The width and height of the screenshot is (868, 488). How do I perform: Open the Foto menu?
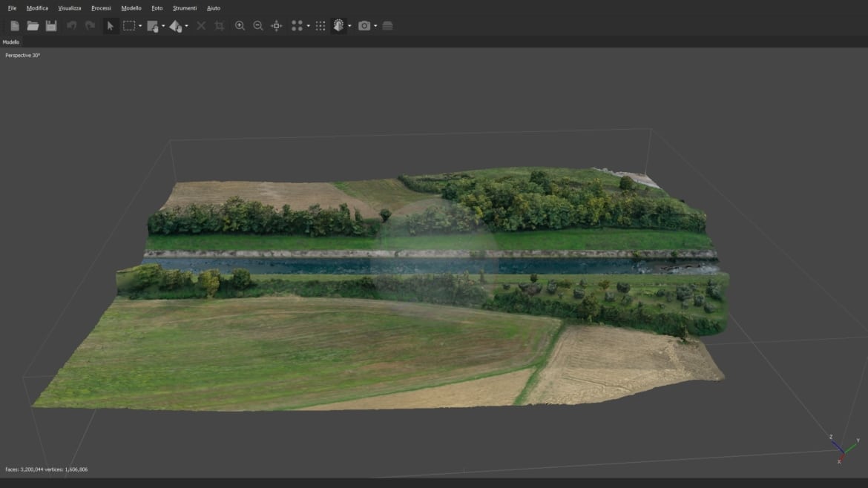157,8
